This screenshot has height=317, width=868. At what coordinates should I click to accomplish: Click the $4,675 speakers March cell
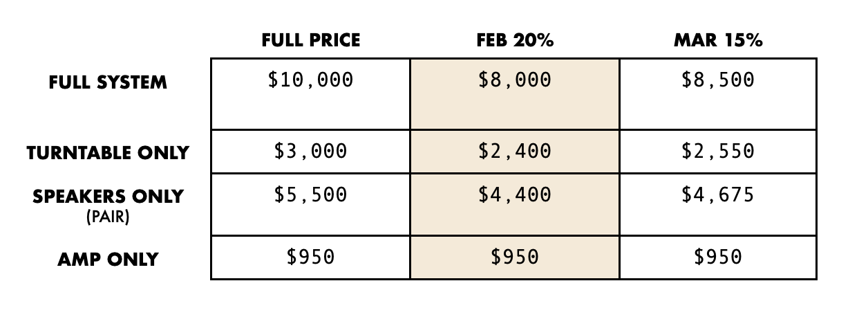(x=718, y=195)
